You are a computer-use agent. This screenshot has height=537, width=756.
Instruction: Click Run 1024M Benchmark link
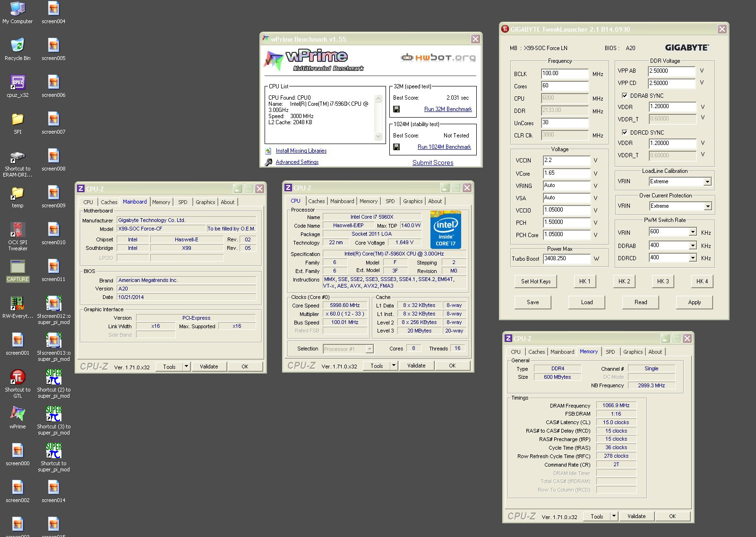[x=444, y=147]
